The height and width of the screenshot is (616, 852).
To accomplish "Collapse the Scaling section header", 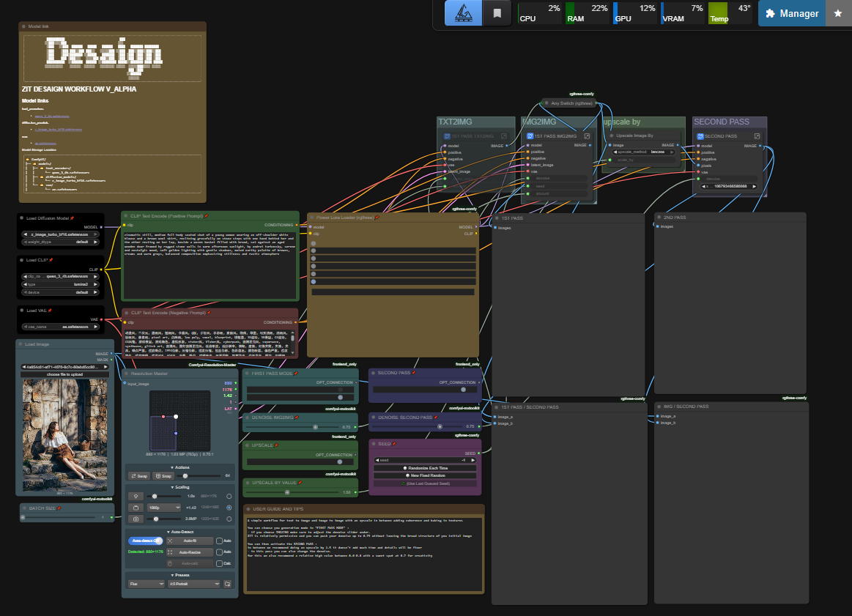I will click(180, 486).
